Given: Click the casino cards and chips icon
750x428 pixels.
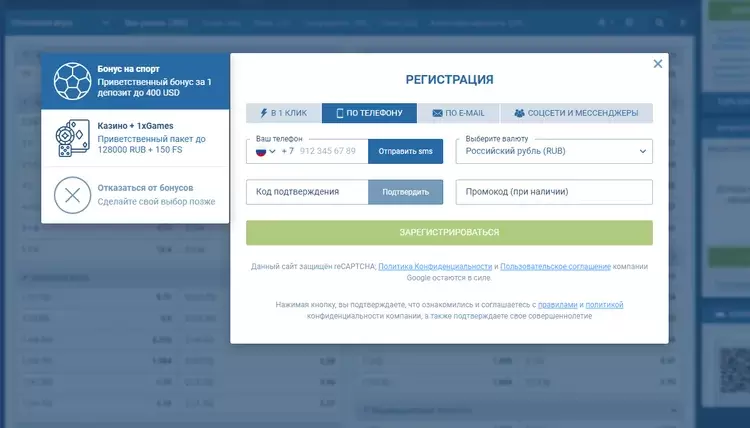Looking at the screenshot, I should pyautogui.click(x=72, y=138).
